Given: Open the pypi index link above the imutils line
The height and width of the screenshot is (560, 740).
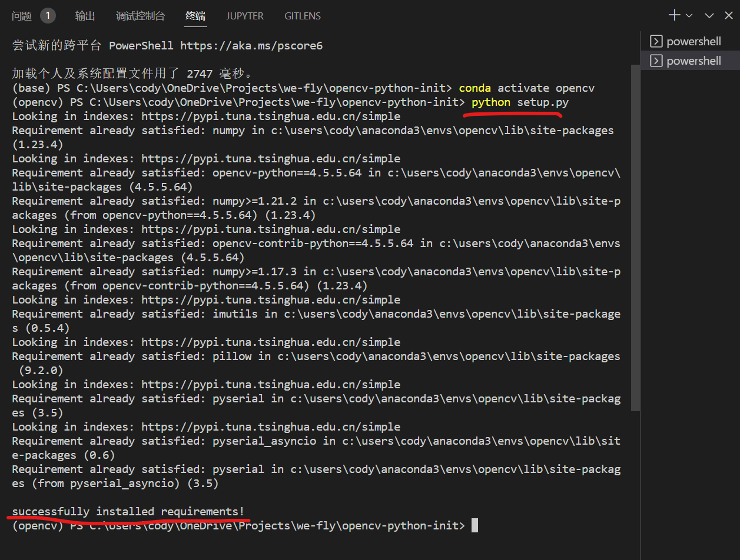Looking at the screenshot, I should point(271,299).
